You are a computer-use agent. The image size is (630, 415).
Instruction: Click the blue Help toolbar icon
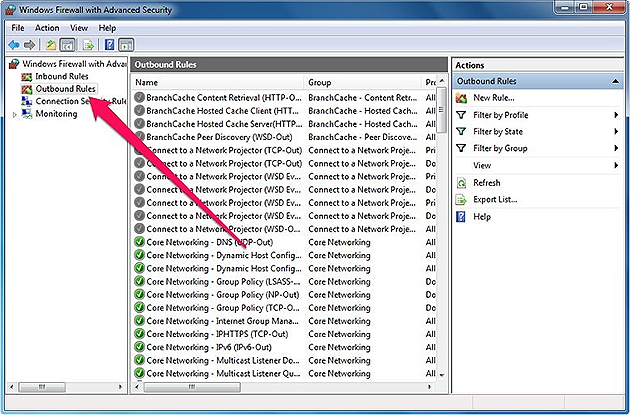coord(108,45)
